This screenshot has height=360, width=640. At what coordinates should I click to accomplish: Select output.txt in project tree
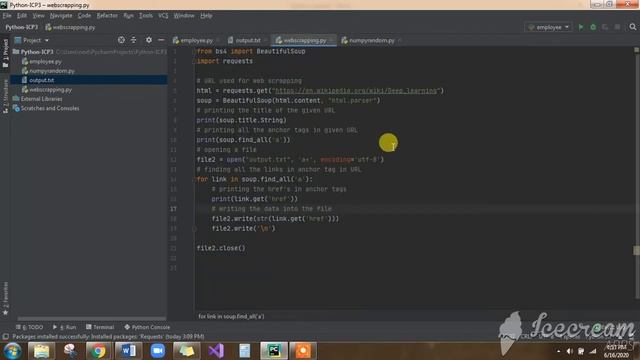point(41,80)
